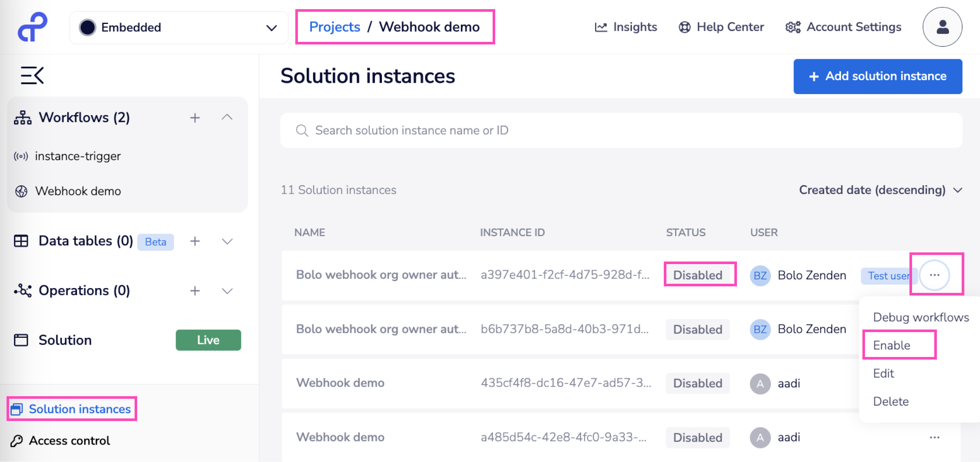Add a new workflow via plus icon
Viewport: 980px width, 462px height.
[x=195, y=117]
